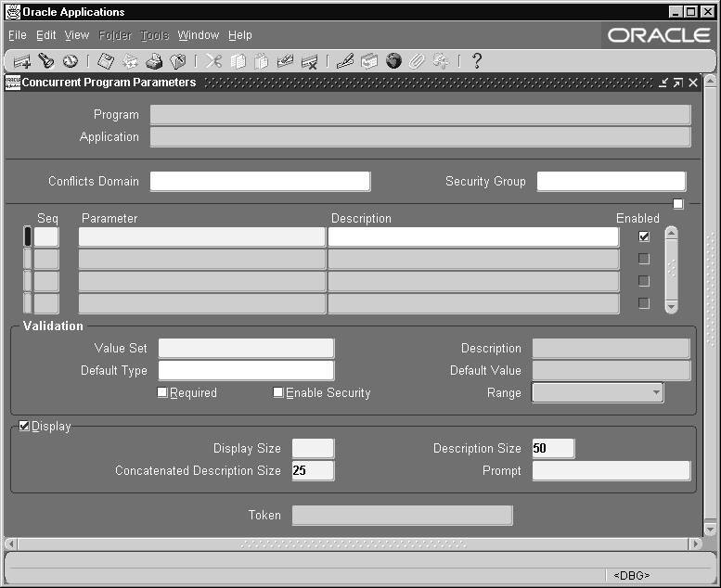
Task: Open the View menu
Action: (77, 35)
